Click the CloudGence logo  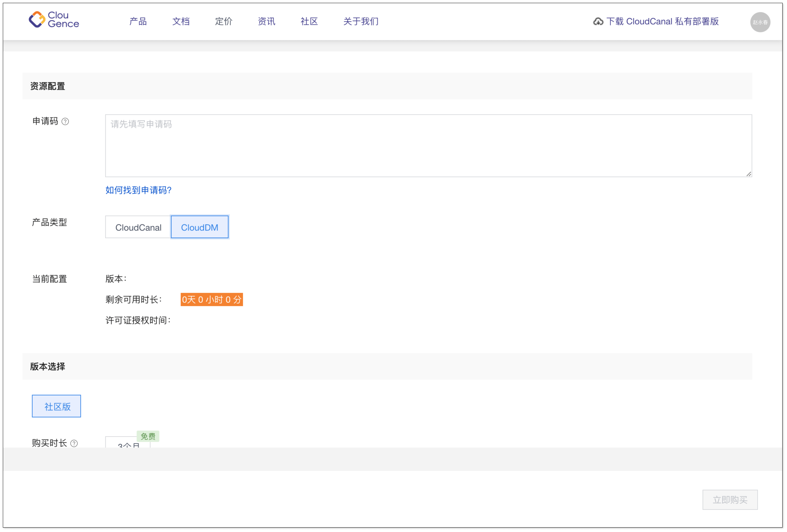point(54,20)
